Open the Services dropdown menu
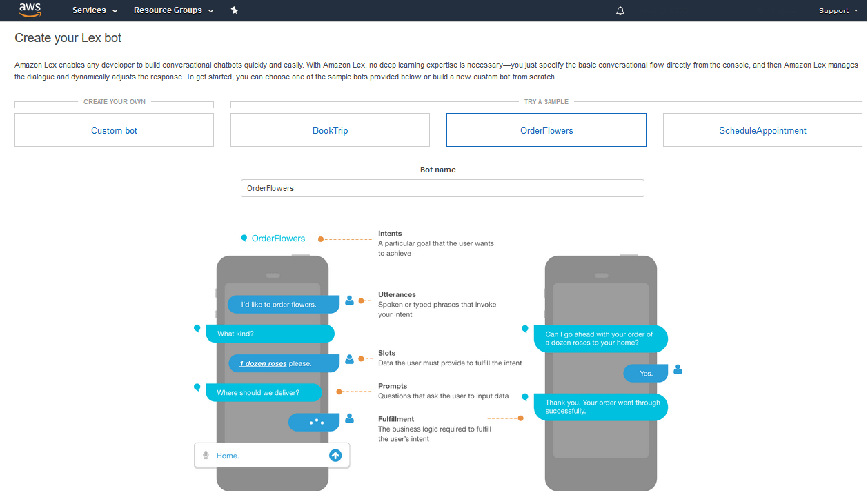Viewport: 868px width, 497px height. [x=95, y=10]
